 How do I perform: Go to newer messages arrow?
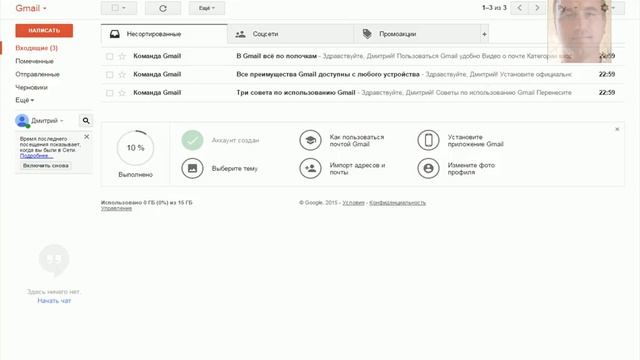coord(520,8)
